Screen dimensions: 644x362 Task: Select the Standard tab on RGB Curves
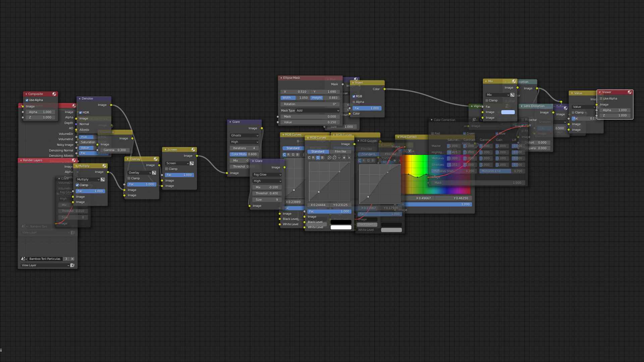tap(317, 152)
